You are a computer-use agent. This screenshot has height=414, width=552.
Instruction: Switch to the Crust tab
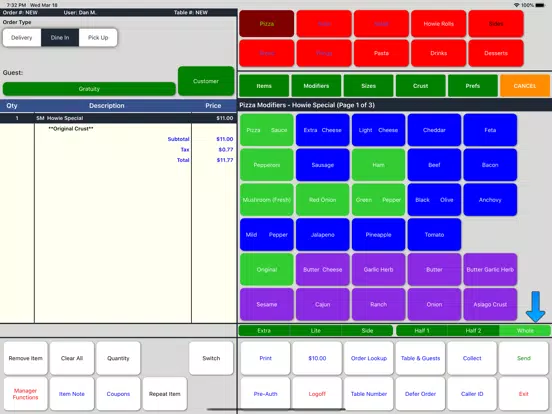[420, 86]
